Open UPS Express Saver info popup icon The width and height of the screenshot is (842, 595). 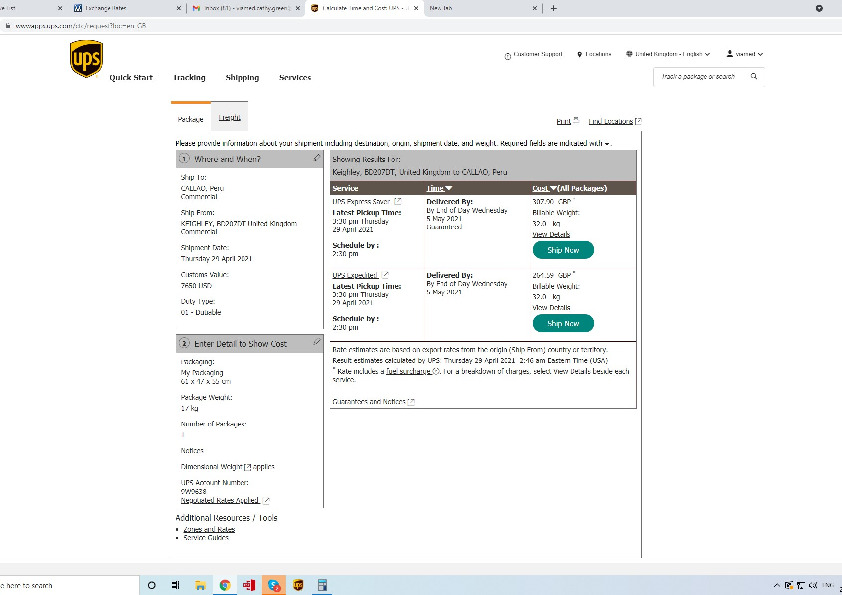coord(398,201)
